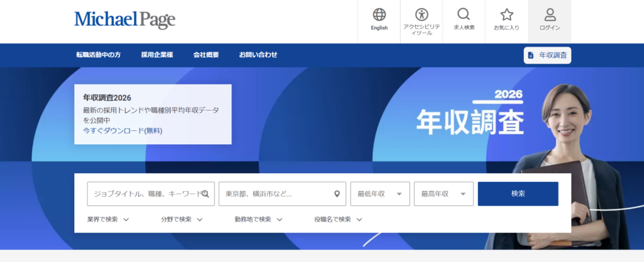Click the job title keyword input field
644x262 pixels.
[x=145, y=194]
